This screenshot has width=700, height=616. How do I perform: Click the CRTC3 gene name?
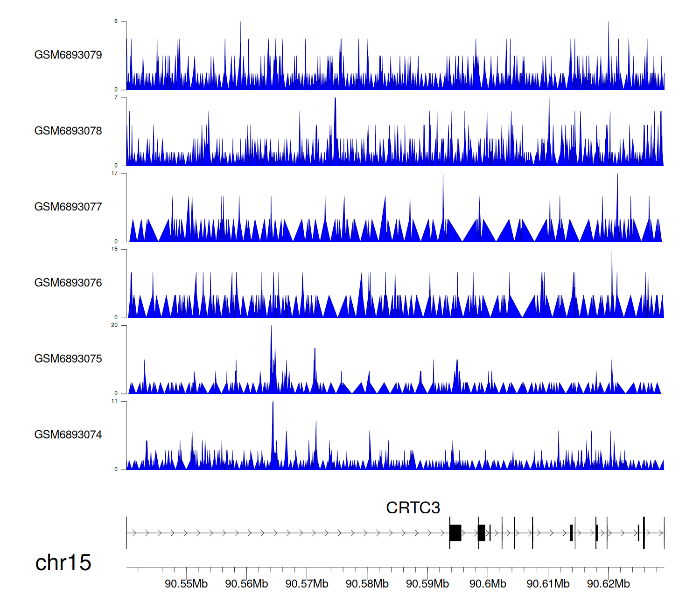pyautogui.click(x=413, y=508)
